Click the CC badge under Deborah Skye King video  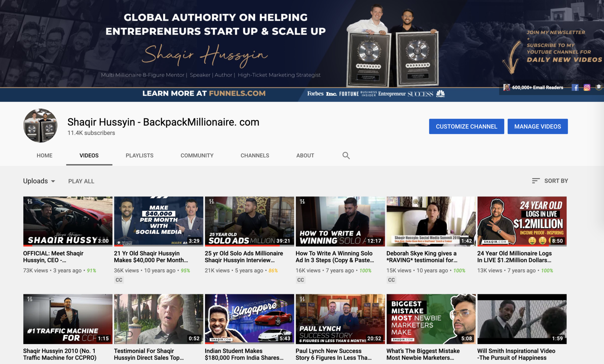pyautogui.click(x=391, y=280)
